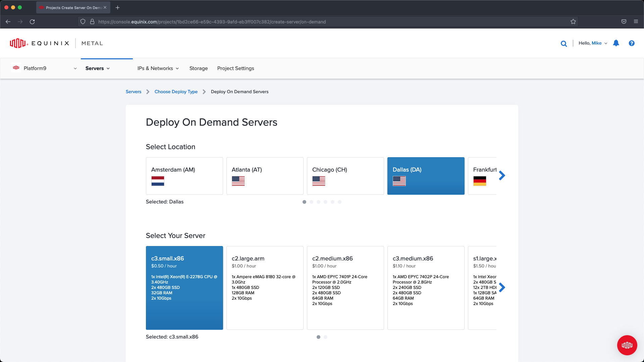Open the Pocket save icon
Viewport: 644px width, 362px height.
624,22
